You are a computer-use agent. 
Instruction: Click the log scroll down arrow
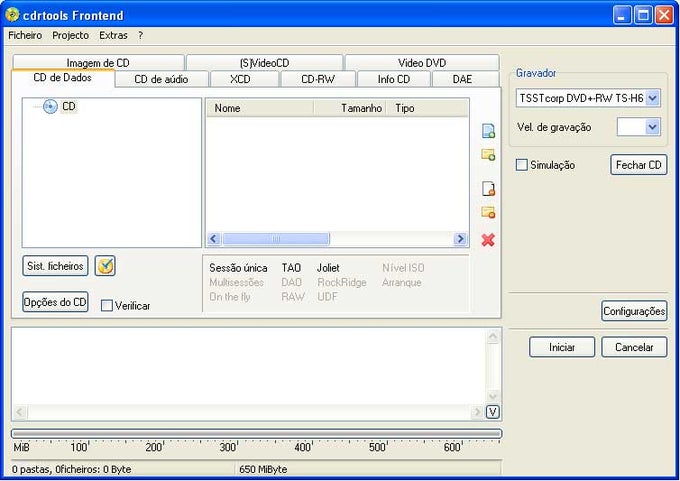tap(493, 396)
